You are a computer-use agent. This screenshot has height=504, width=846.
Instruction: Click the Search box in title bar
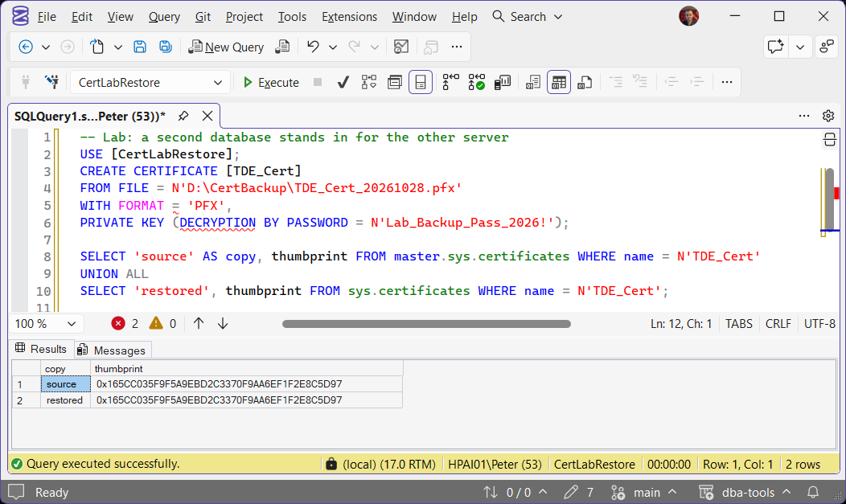528,17
